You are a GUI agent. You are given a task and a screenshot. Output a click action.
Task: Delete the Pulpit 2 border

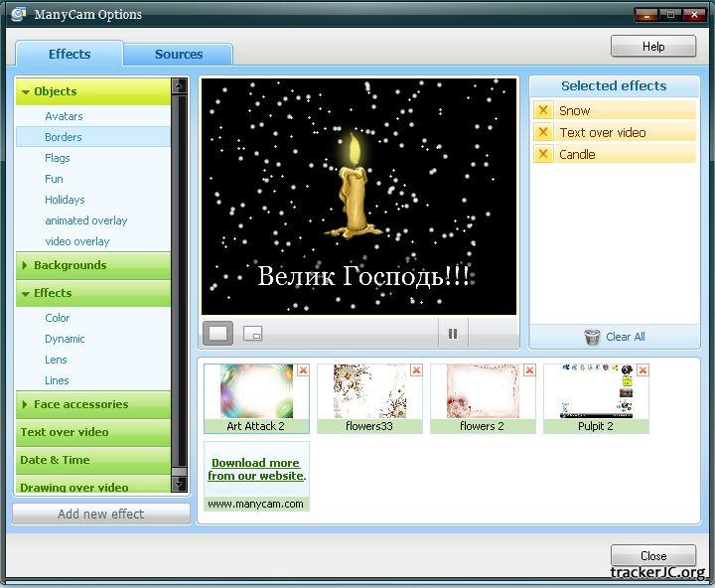tap(643, 370)
